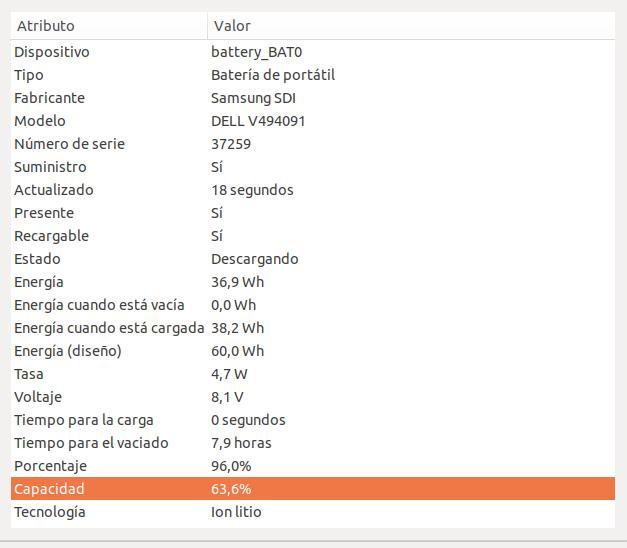Click the value 8,1 V
Screen dimensions: 627x548
[227, 397]
